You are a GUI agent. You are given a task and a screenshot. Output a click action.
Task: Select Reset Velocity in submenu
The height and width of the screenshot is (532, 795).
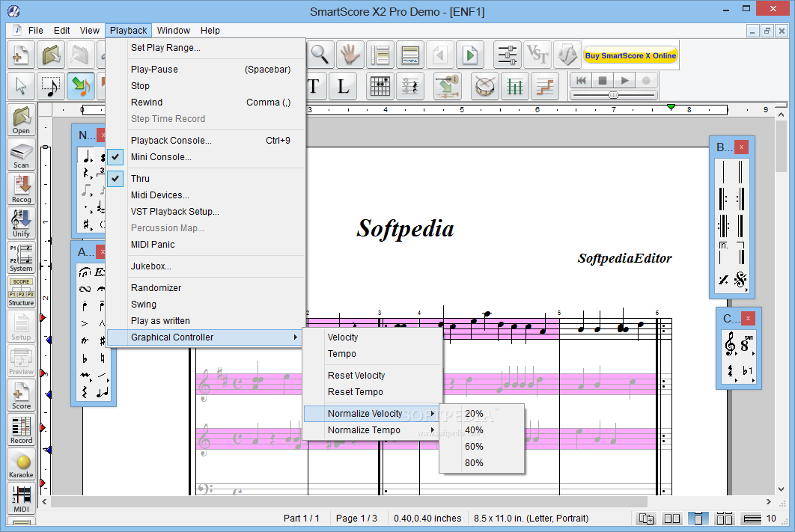(371, 376)
